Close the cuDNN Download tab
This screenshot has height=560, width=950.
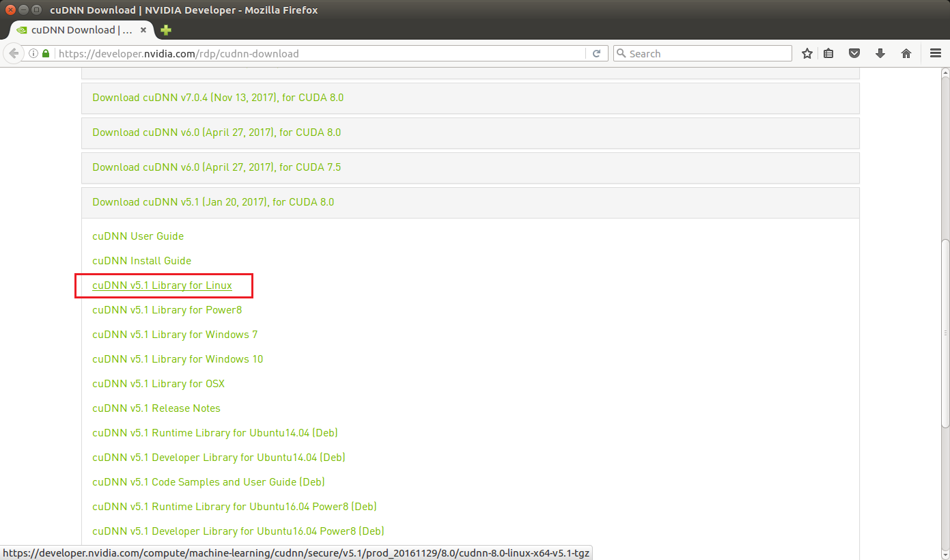(143, 30)
